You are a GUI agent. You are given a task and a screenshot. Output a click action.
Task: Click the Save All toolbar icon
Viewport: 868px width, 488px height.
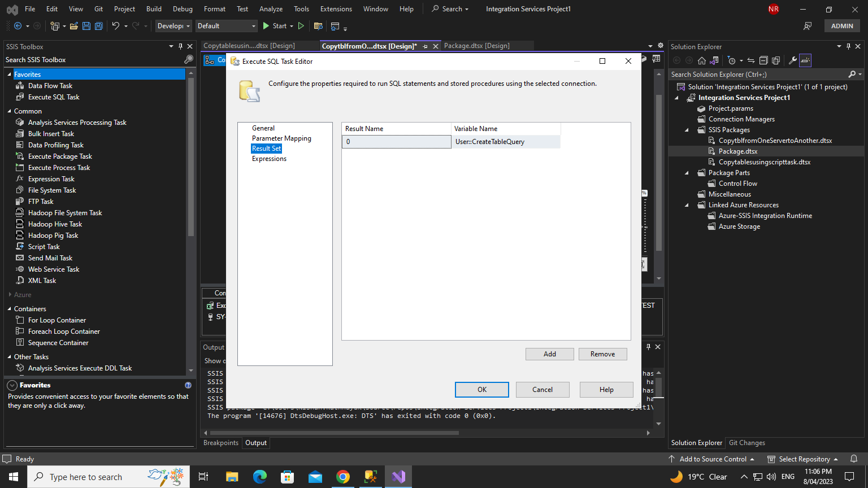(98, 26)
